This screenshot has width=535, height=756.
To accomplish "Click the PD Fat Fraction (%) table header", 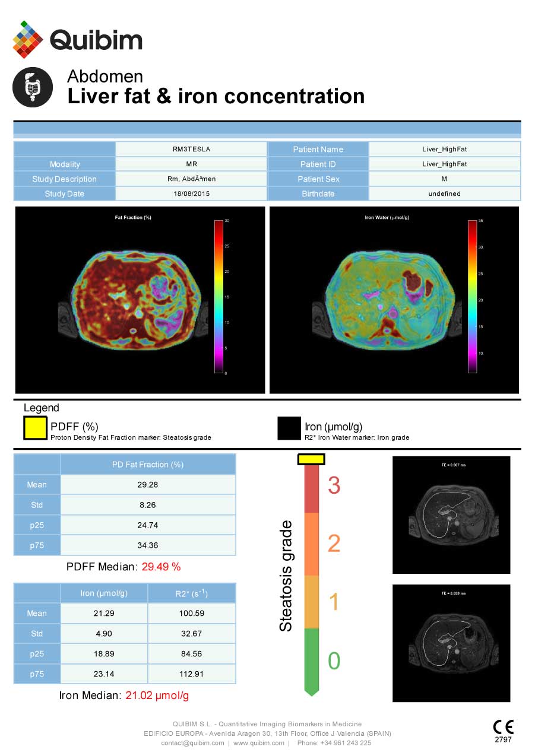I will pyautogui.click(x=148, y=464).
